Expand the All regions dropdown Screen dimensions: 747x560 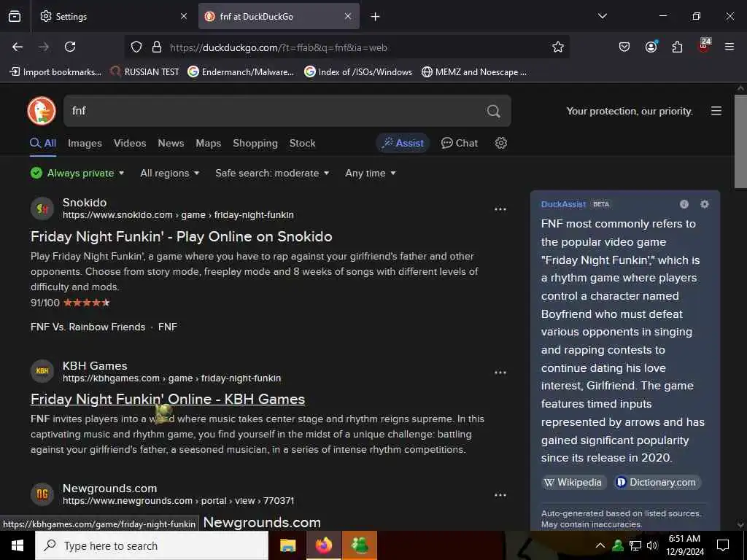(169, 173)
